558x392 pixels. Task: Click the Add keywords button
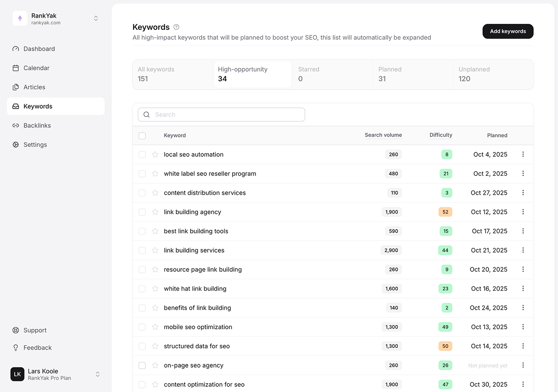tap(508, 31)
